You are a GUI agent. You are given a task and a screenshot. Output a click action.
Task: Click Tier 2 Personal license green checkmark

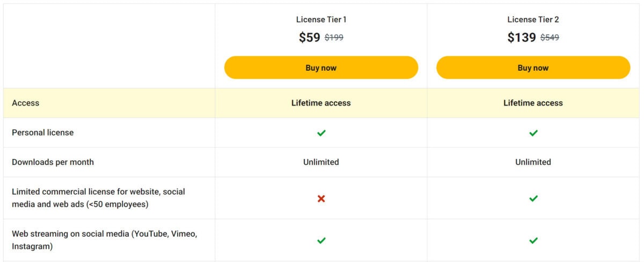point(533,133)
